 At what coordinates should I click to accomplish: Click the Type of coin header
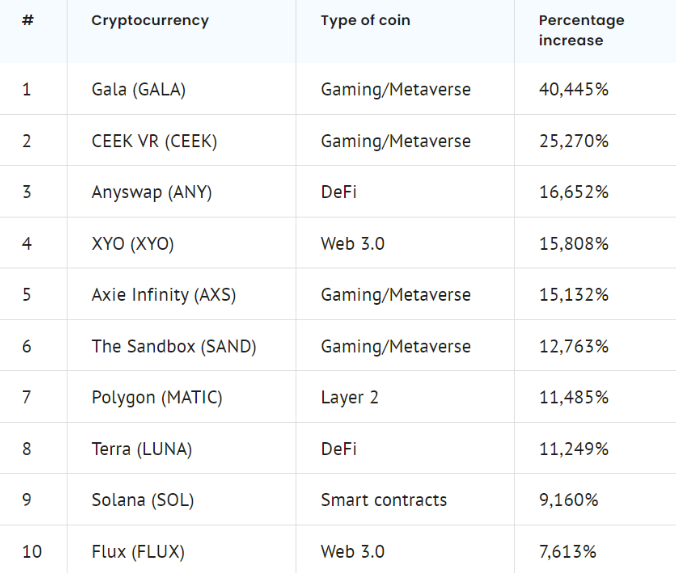(x=365, y=21)
